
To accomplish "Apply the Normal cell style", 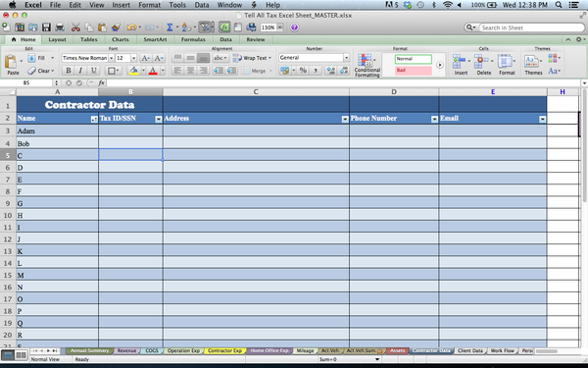I will 413,59.
